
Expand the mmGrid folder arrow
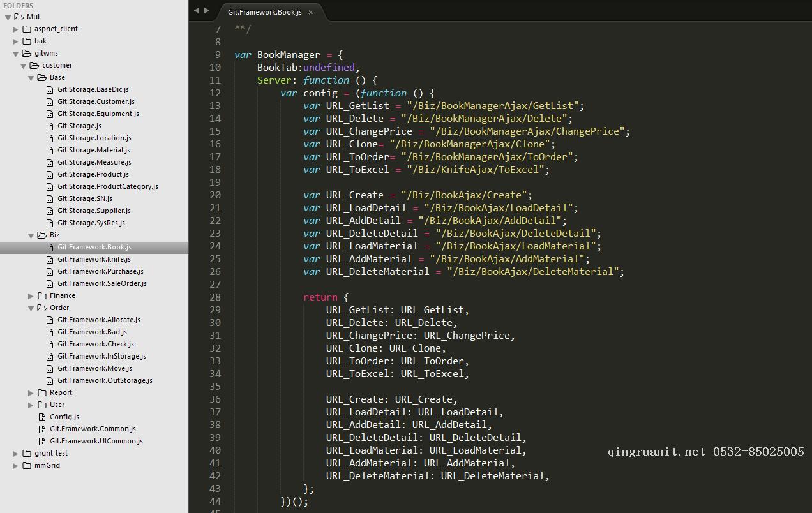15,465
